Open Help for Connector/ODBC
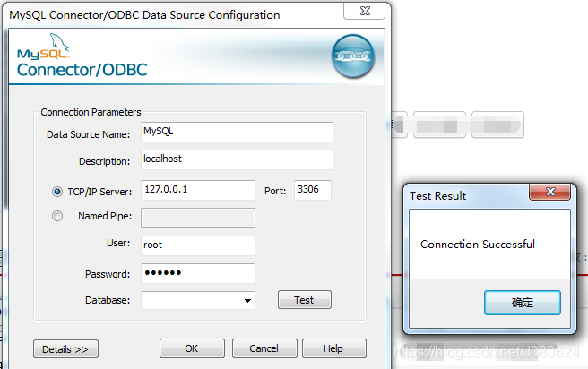This screenshot has height=369, width=588. point(333,348)
